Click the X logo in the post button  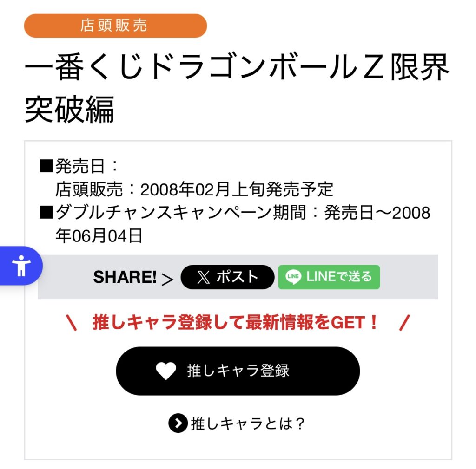coord(203,277)
